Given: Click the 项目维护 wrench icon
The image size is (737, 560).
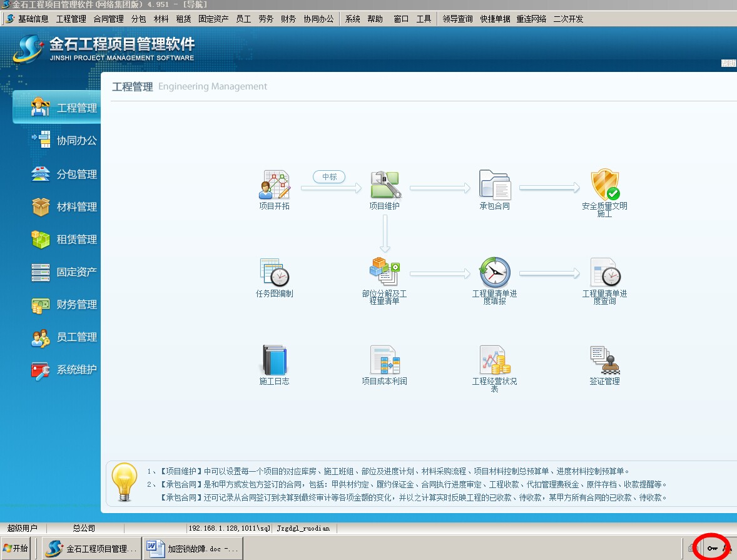Looking at the screenshot, I should coord(385,185).
